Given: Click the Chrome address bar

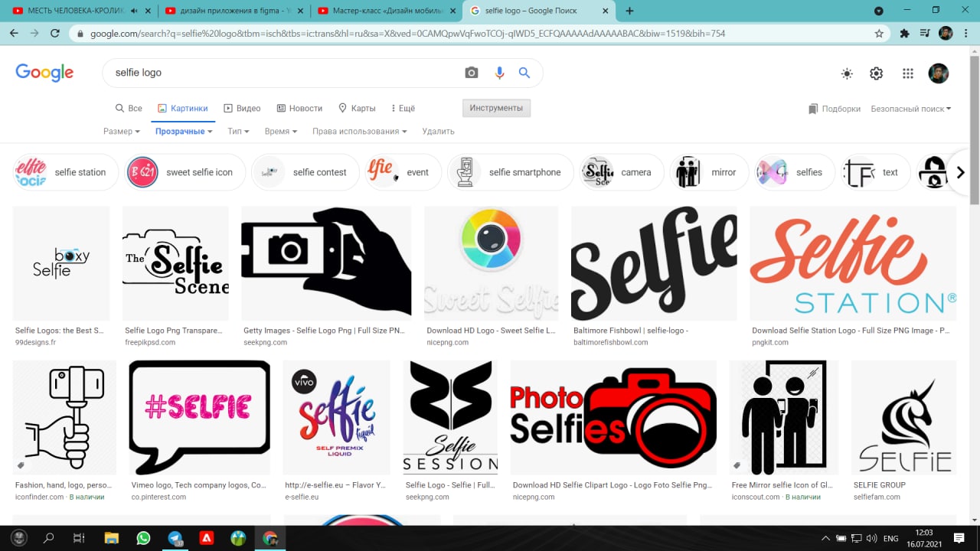Looking at the screenshot, I should click(475, 34).
